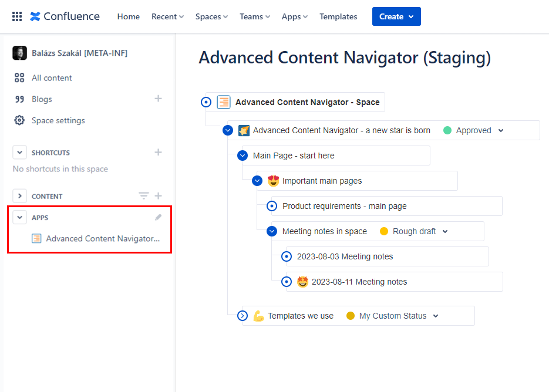Open Meeting notes in space page
This screenshot has height=392, width=549.
[x=325, y=231]
